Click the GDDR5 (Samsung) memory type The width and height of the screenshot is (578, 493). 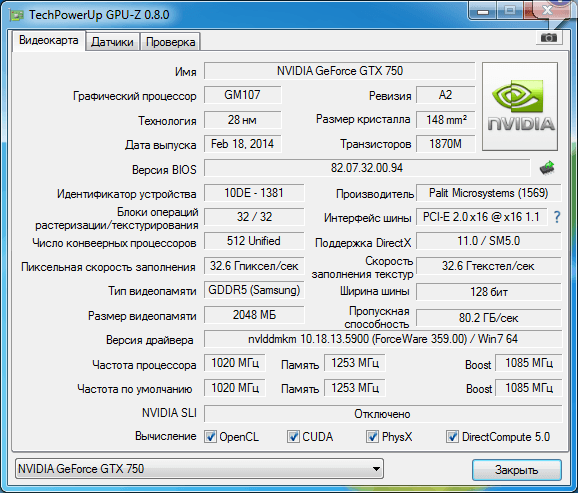point(254,290)
